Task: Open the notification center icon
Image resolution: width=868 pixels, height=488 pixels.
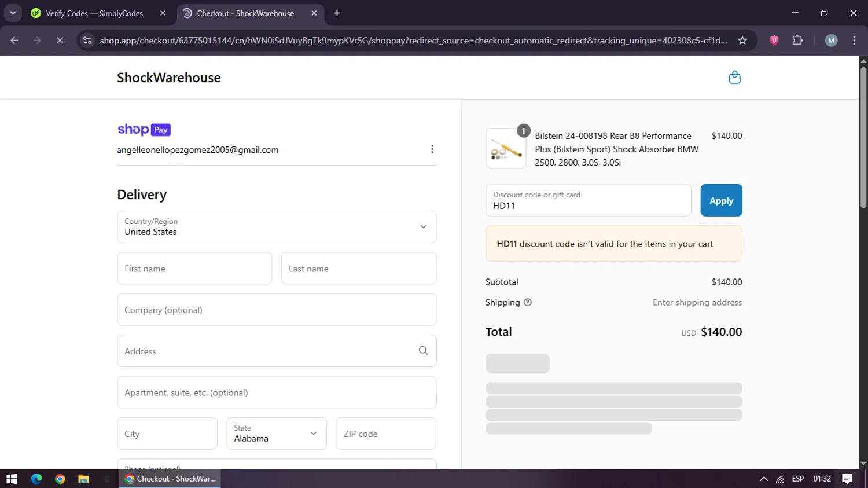Action: [x=847, y=479]
